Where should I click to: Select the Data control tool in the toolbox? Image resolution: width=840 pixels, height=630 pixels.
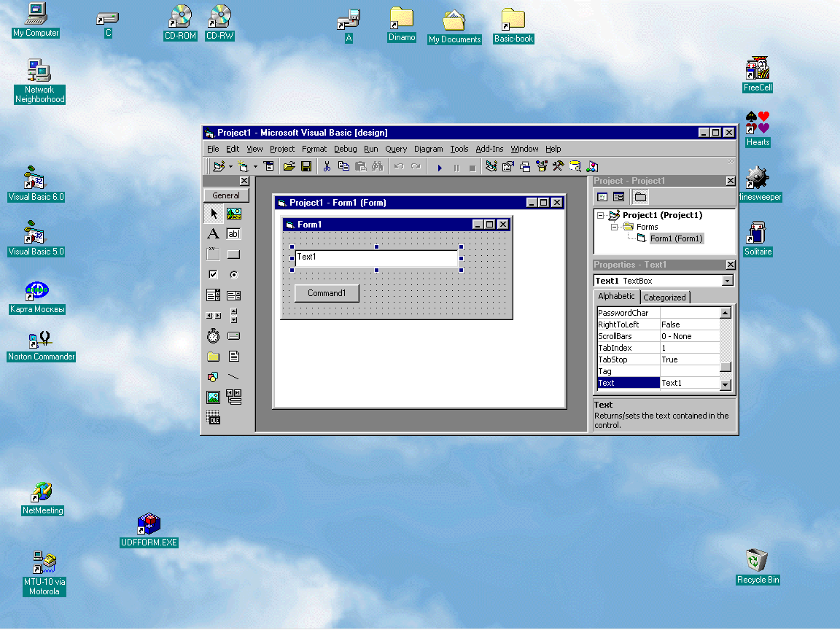coord(233,397)
